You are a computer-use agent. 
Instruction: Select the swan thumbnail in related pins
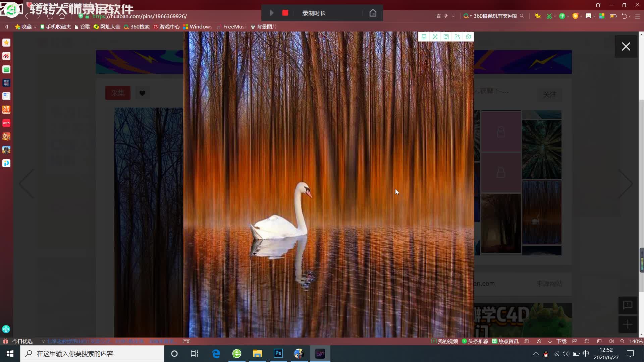tap(541, 213)
